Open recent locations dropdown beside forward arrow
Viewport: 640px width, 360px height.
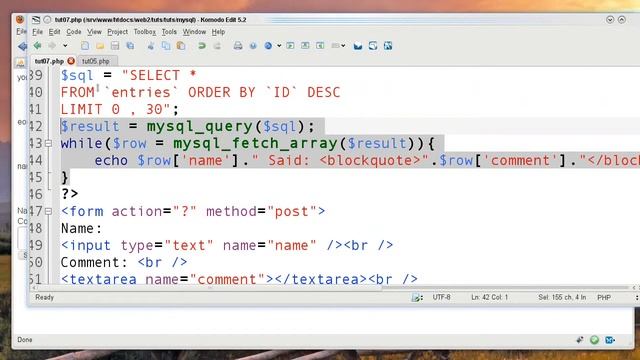click(x=65, y=46)
